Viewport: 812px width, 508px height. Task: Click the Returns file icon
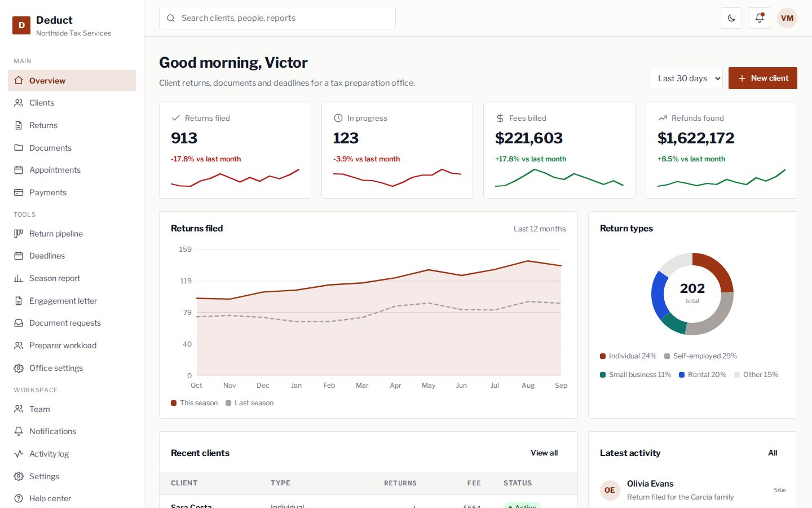pyautogui.click(x=19, y=125)
